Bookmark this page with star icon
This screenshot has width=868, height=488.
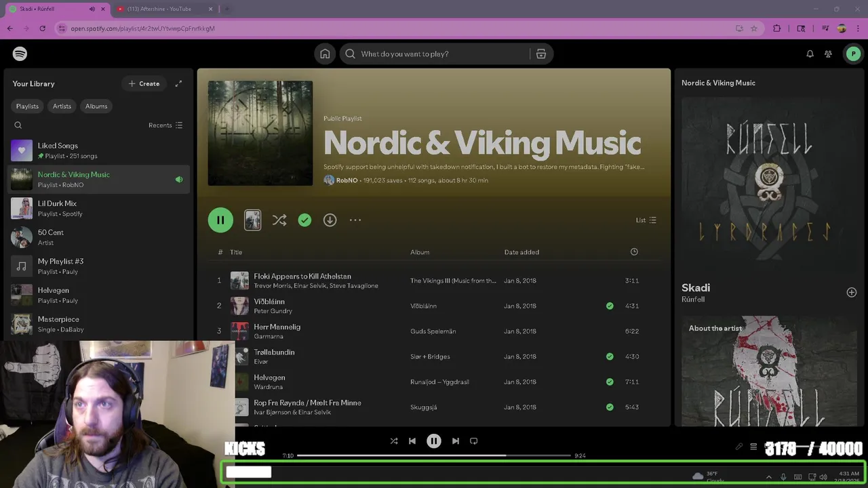tap(754, 28)
